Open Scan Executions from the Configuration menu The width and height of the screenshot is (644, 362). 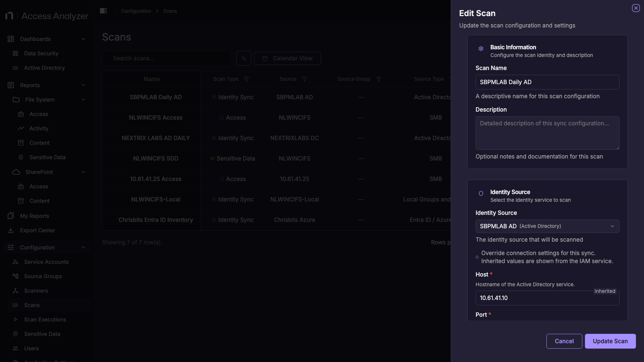(x=45, y=319)
